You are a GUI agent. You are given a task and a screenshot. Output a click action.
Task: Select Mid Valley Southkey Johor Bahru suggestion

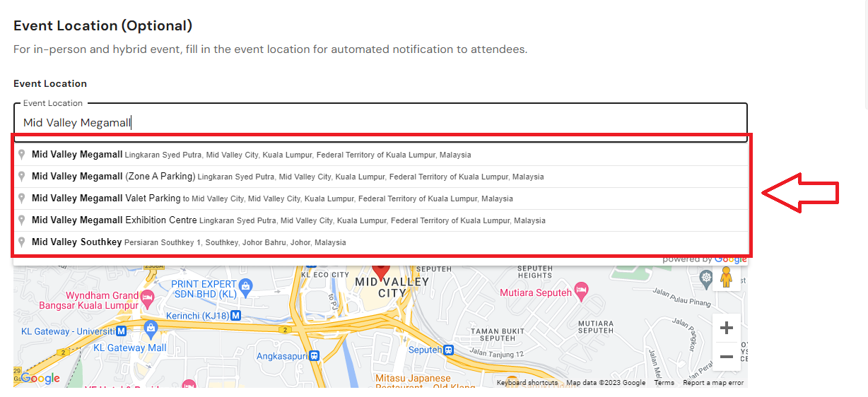381,242
